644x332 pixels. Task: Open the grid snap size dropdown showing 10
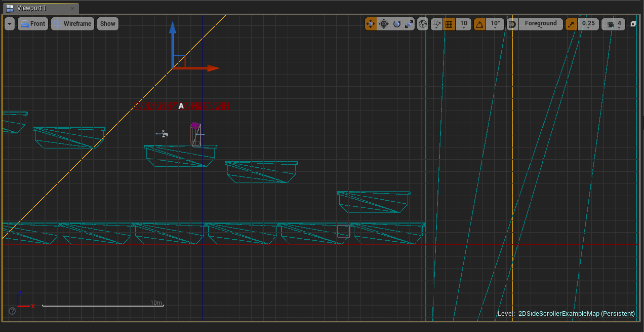[x=463, y=24]
